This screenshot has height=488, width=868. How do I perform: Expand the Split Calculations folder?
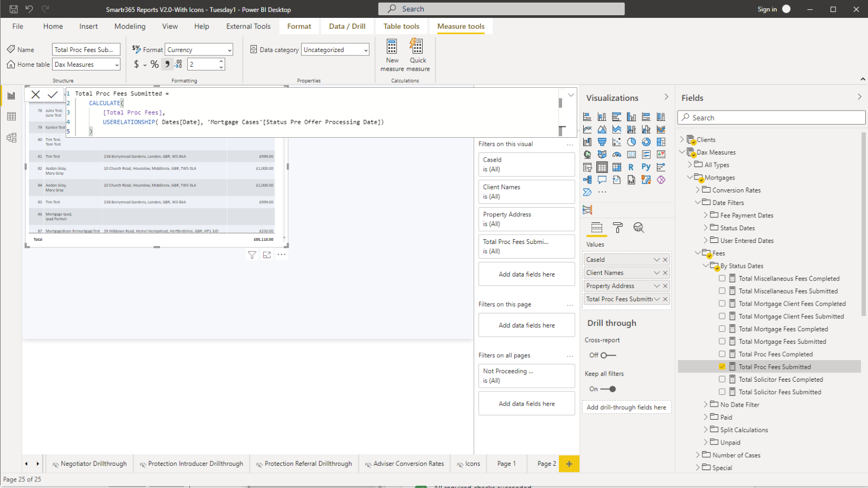tap(706, 429)
